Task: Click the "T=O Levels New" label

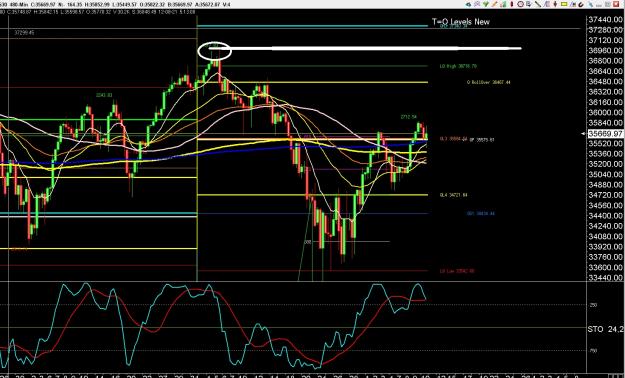Action: click(461, 22)
